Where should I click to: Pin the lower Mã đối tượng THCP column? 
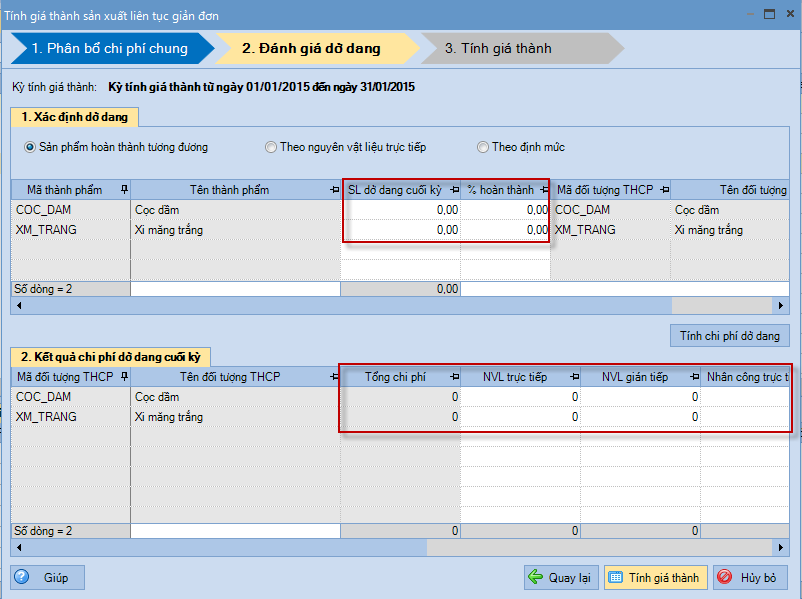[x=124, y=377]
